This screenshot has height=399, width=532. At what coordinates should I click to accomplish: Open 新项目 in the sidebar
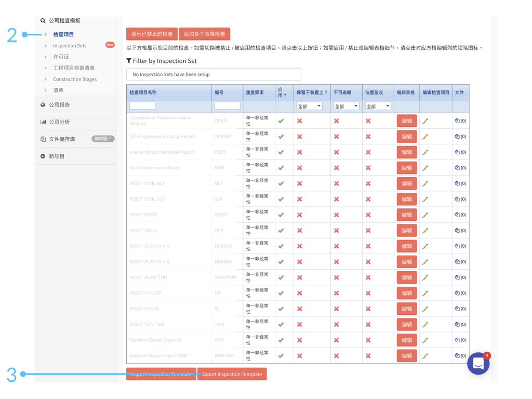(x=57, y=156)
